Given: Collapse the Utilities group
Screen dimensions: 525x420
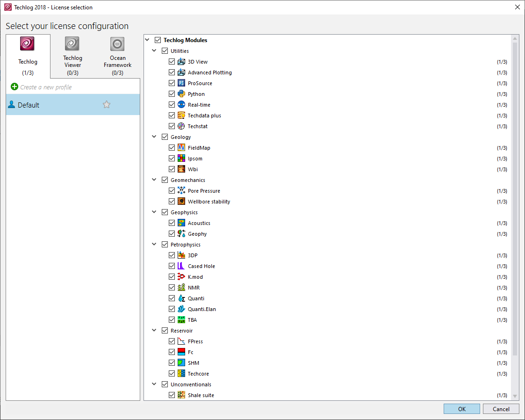Looking at the screenshot, I should point(154,51).
